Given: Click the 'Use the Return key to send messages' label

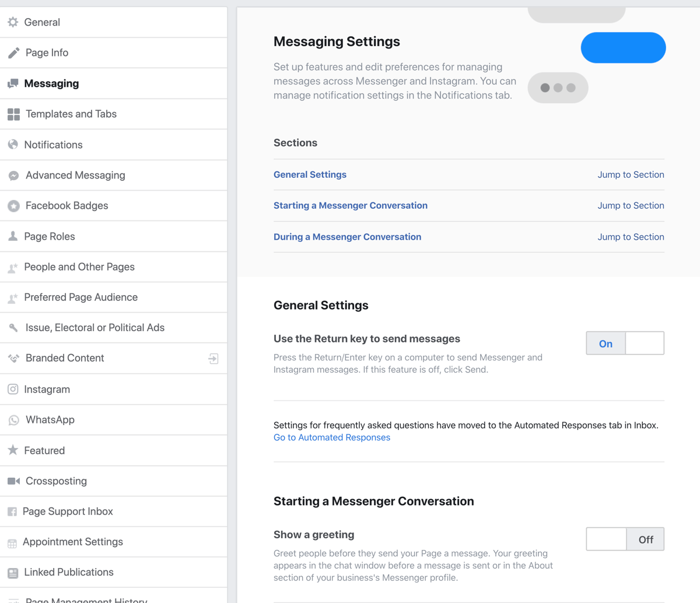Looking at the screenshot, I should point(367,339).
